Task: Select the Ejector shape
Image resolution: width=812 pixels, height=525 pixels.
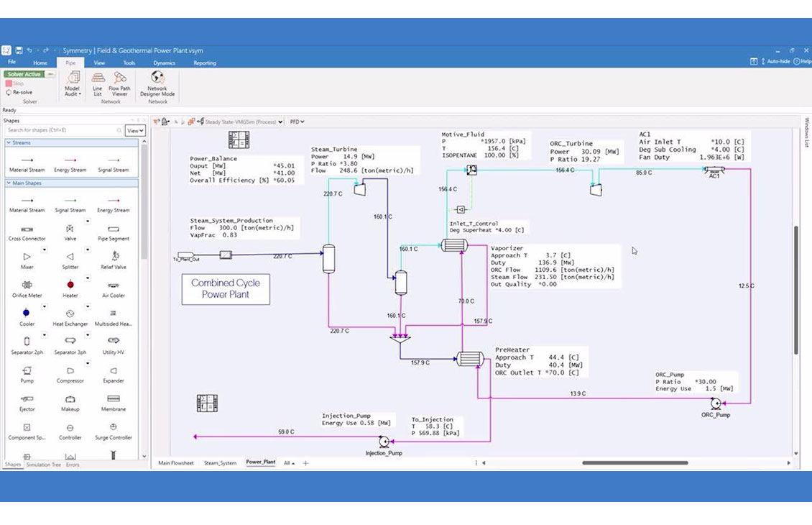Action: click(x=27, y=402)
